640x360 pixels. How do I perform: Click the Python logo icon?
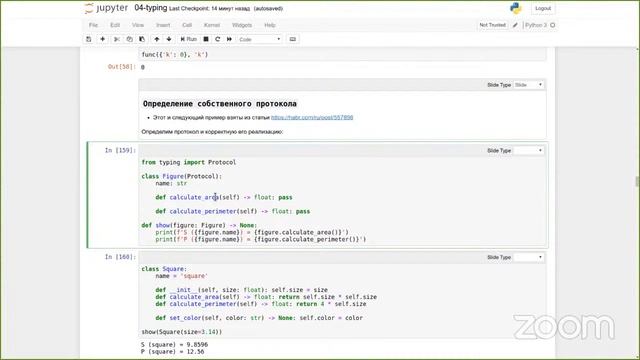516,8
